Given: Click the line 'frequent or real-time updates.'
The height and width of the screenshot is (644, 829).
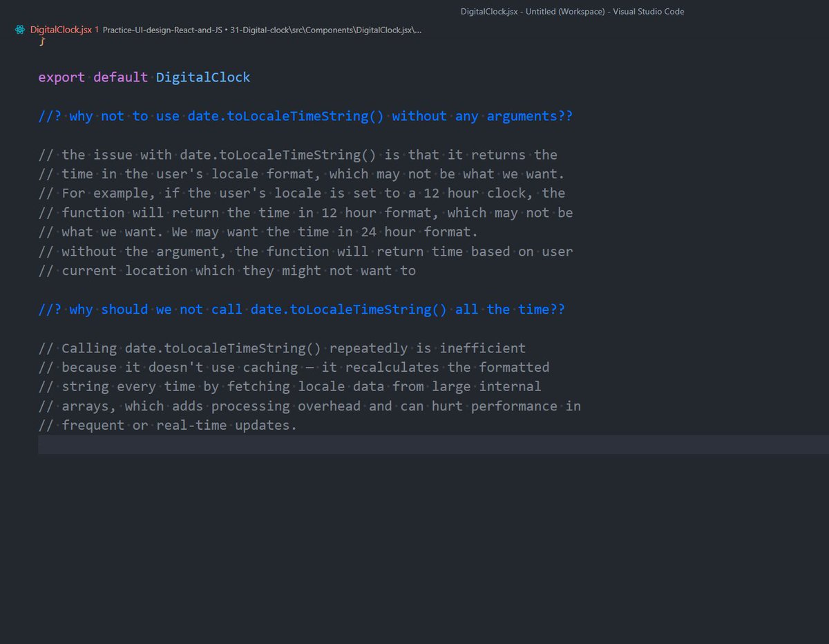Looking at the screenshot, I should [x=168, y=426].
